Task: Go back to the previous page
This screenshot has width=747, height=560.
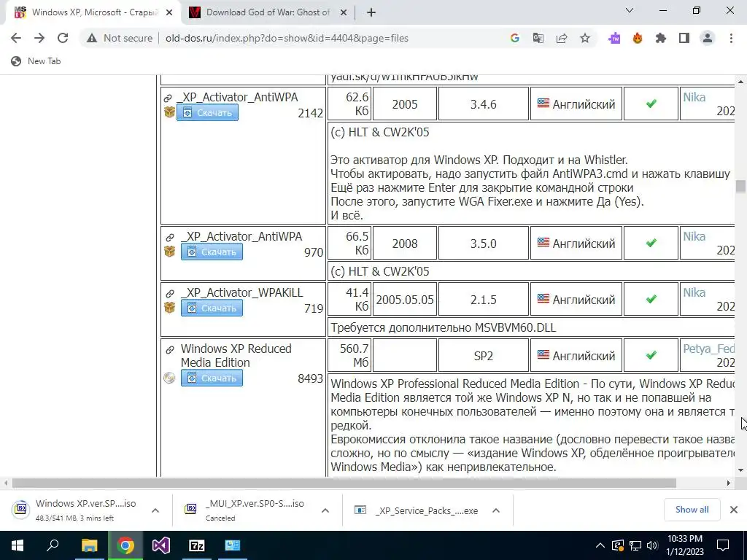Action: click(x=16, y=38)
